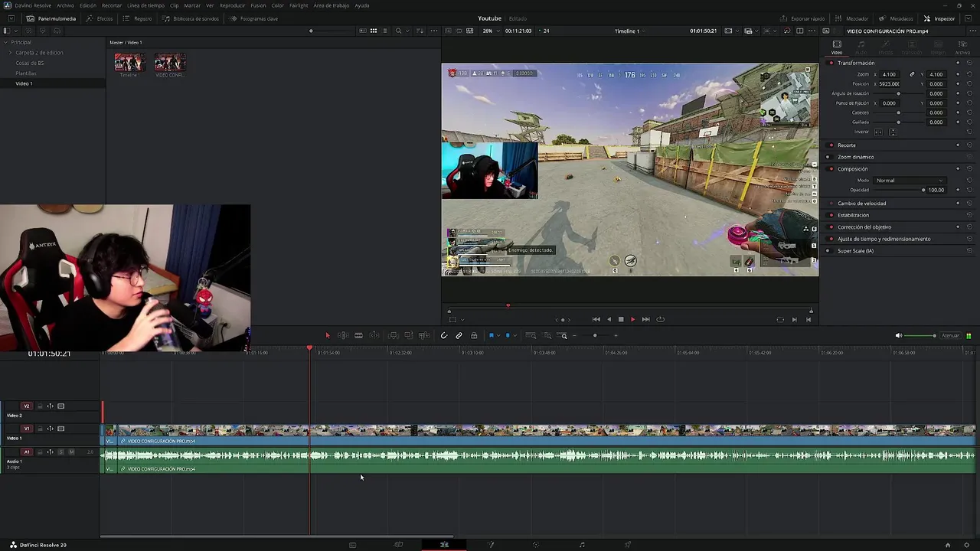Switch to the Color page icon
Image resolution: width=980 pixels, height=551 pixels.
pos(536,545)
